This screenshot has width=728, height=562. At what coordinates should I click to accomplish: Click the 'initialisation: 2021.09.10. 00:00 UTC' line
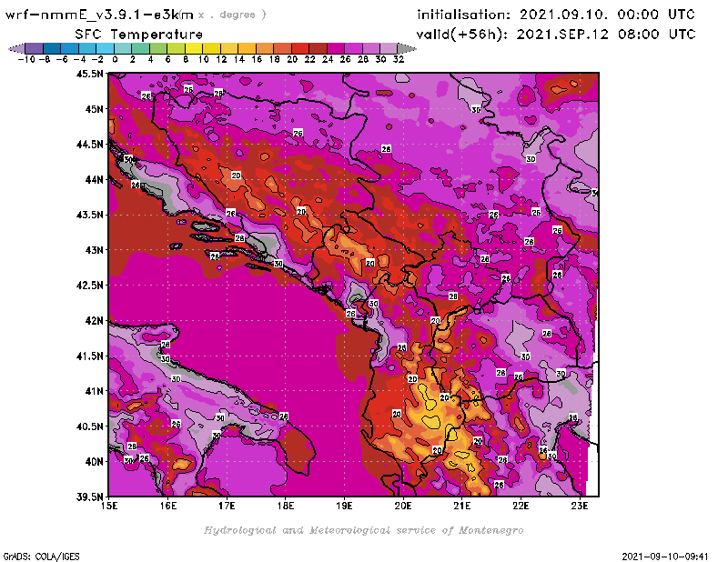point(556,15)
